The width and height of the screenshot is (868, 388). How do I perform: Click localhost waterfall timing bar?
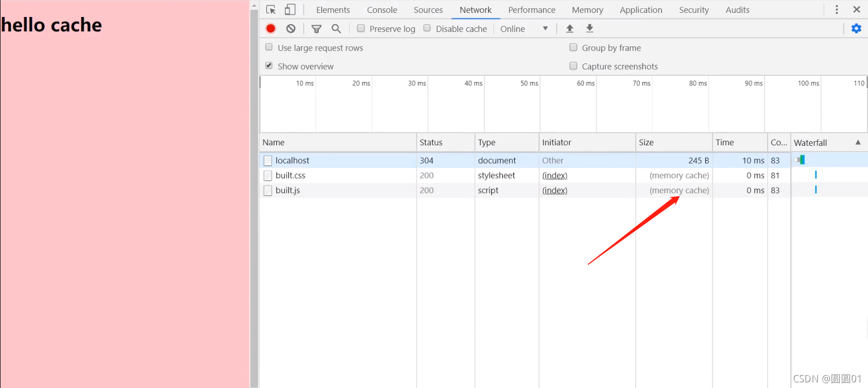coord(800,160)
